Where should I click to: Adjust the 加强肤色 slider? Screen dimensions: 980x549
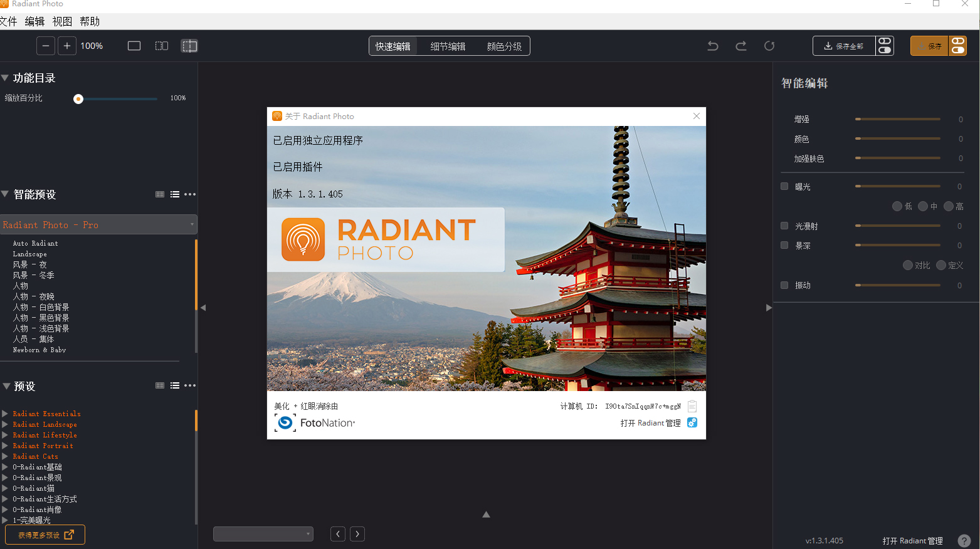pos(898,158)
